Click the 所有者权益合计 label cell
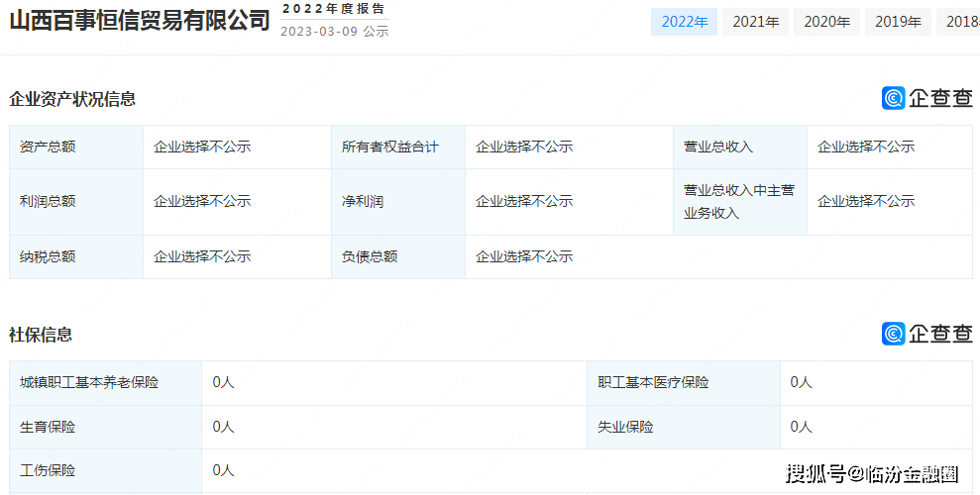This screenshot has width=980, height=495. point(398,147)
